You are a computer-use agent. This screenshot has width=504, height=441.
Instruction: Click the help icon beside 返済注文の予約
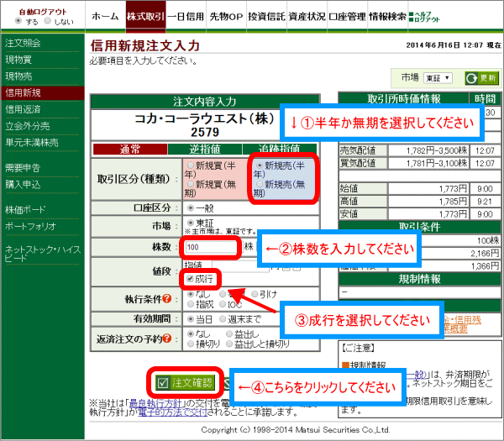pos(167,339)
